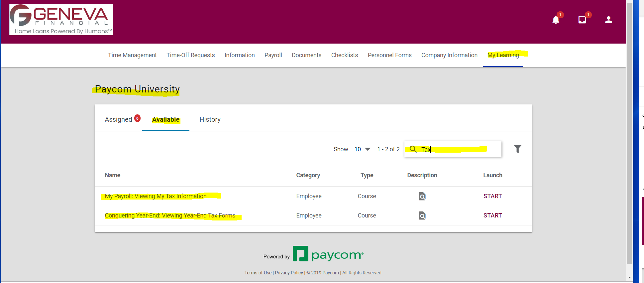Select the My Learning menu

coord(503,55)
